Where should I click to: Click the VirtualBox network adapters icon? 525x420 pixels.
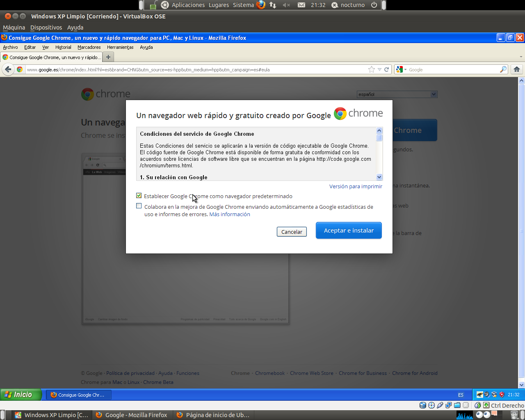point(448,405)
